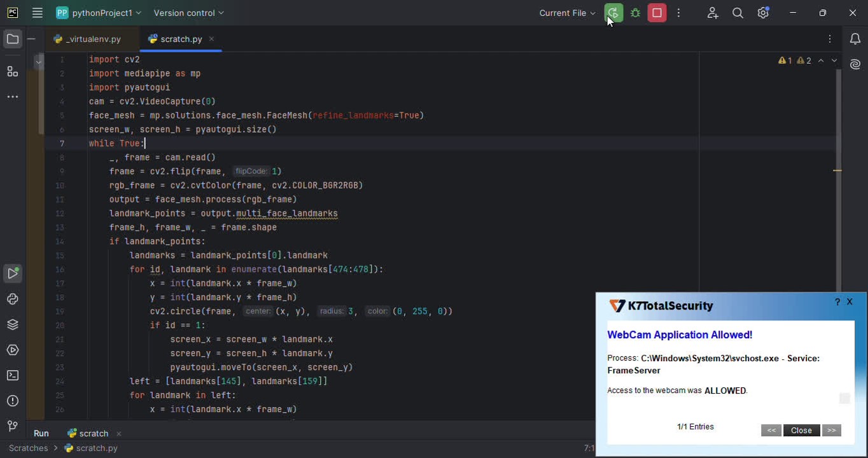Open the Git version control tool window
Viewport: 868px width, 458px height.
point(13,426)
